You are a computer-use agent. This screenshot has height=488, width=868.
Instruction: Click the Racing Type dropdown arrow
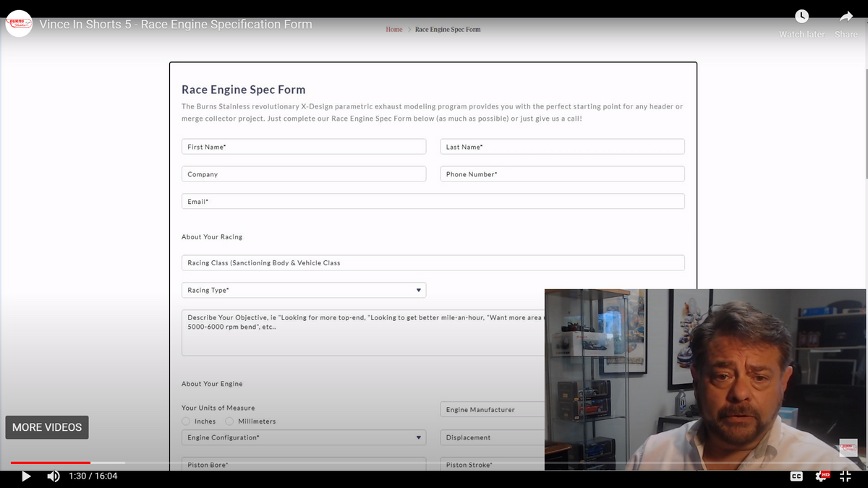coord(418,289)
